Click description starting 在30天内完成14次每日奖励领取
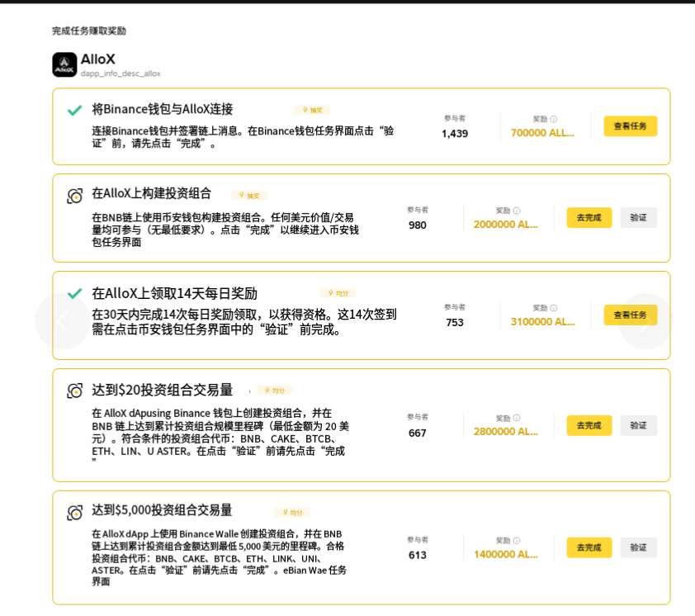 coord(244,322)
